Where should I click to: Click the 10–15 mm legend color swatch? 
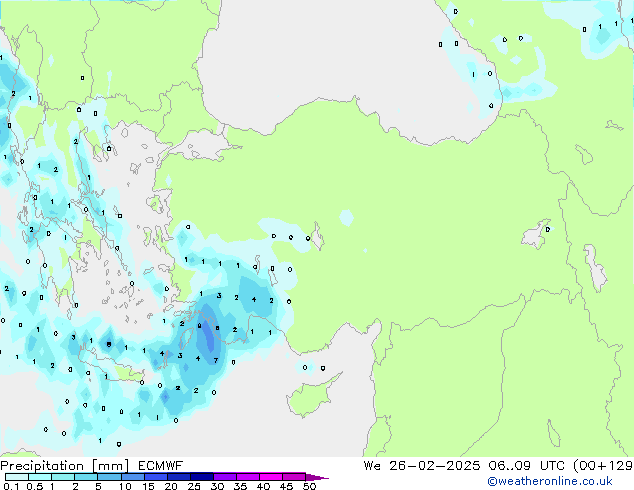pos(132,477)
